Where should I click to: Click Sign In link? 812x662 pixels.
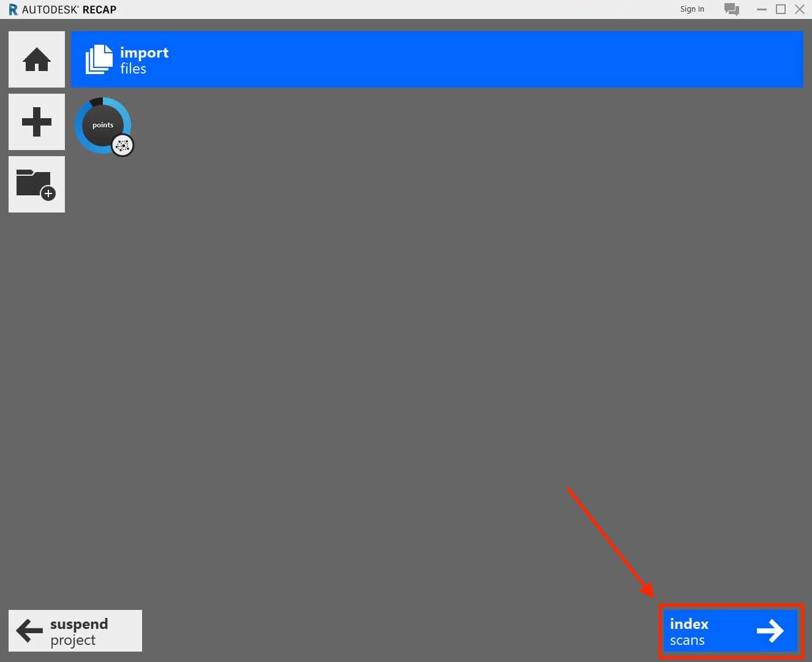[692, 9]
